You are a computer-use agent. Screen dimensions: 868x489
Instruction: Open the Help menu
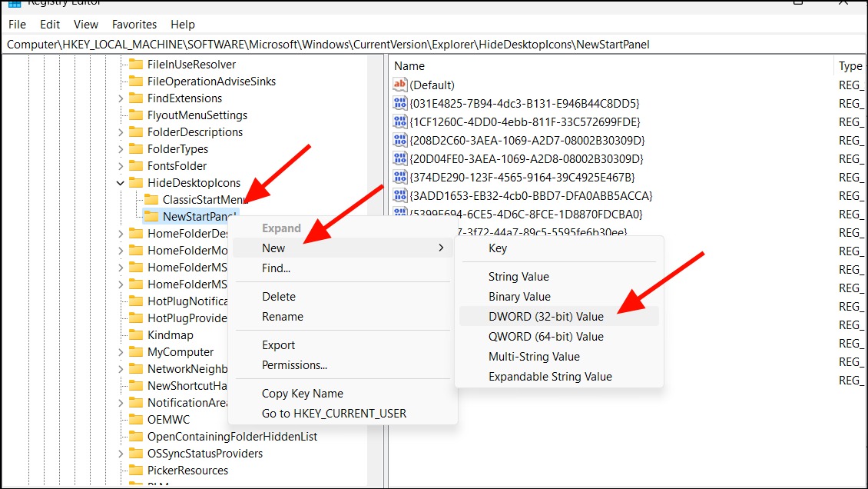(x=183, y=25)
